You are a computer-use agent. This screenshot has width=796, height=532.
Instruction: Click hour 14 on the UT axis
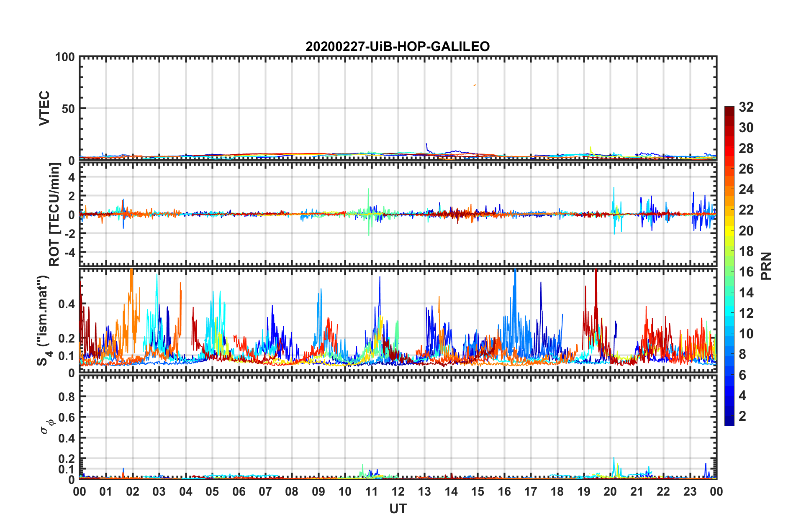451,491
